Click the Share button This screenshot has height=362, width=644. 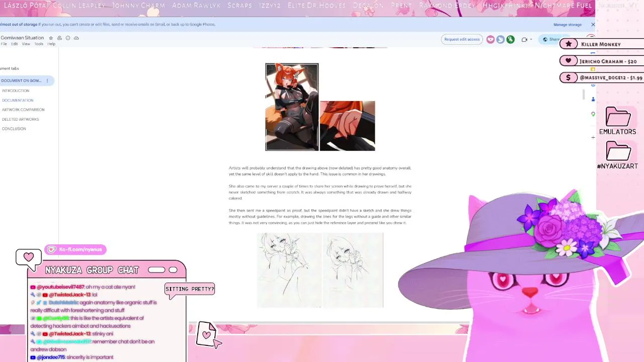(551, 39)
